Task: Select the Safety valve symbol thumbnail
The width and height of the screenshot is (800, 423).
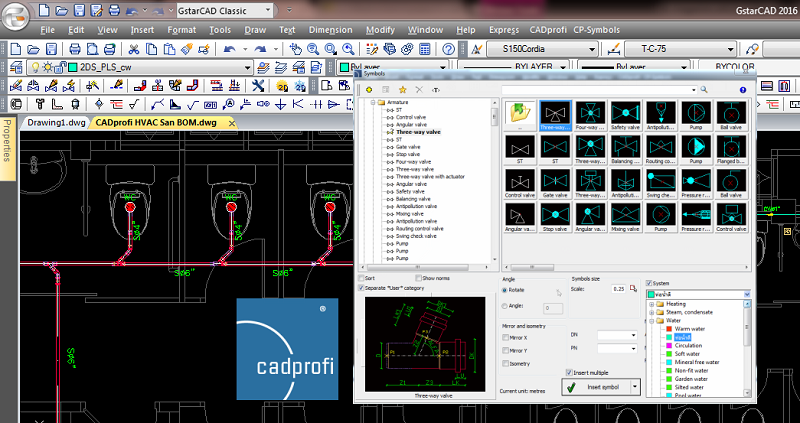Action: coord(626,115)
